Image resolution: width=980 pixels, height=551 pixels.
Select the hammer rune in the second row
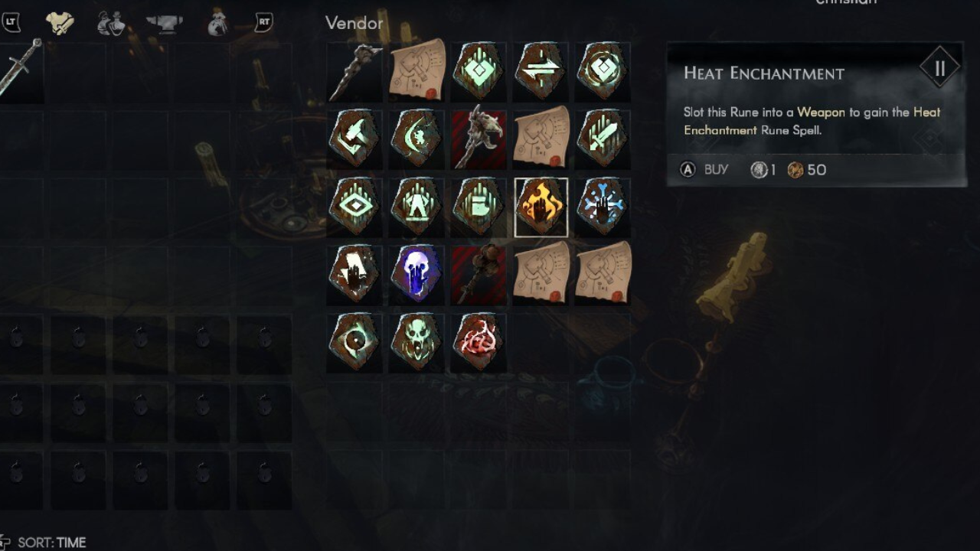354,139
